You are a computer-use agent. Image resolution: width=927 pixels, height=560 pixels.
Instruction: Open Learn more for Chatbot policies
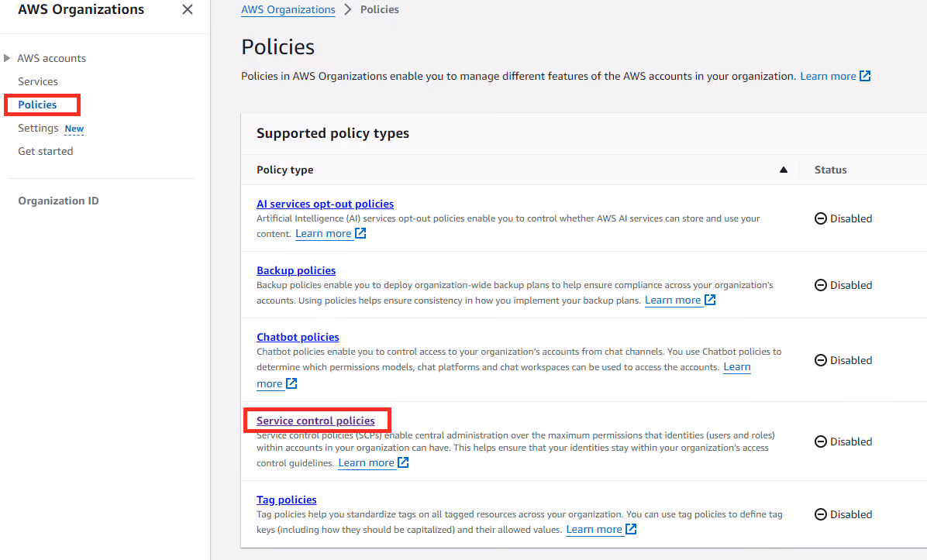(x=736, y=367)
